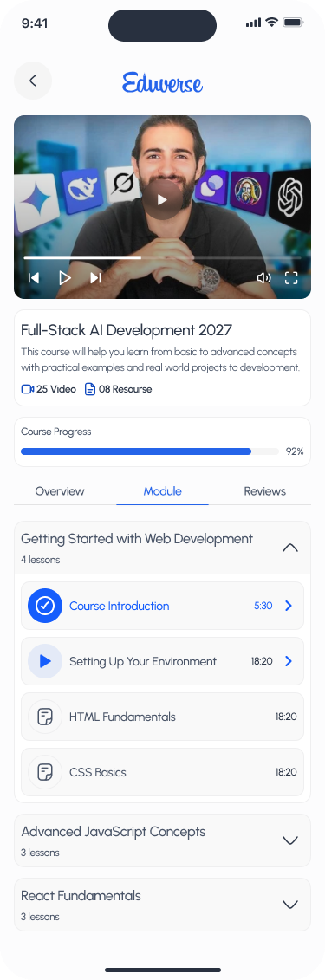Click the 08 Resourse document icon
Image resolution: width=325 pixels, height=980 pixels.
point(90,389)
